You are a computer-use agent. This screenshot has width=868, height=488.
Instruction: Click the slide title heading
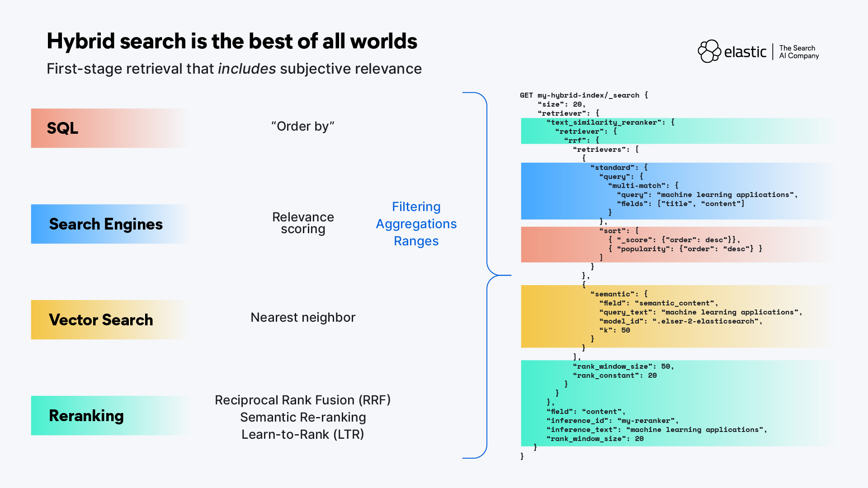231,41
